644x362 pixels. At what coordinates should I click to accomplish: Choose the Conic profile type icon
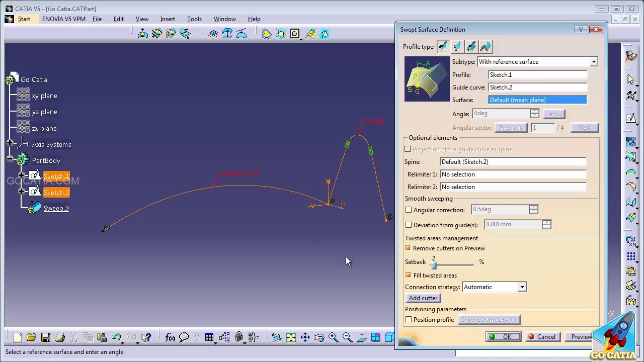(x=486, y=47)
